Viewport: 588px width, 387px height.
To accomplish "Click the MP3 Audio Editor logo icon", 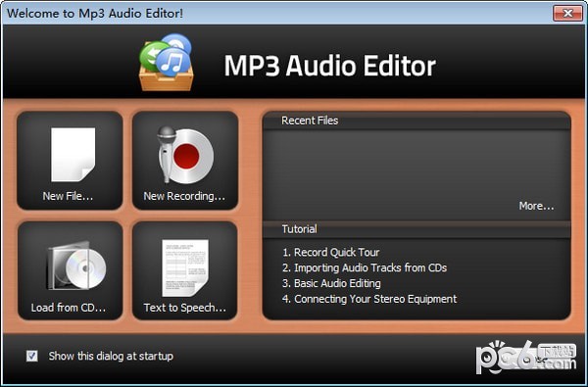I will point(167,63).
